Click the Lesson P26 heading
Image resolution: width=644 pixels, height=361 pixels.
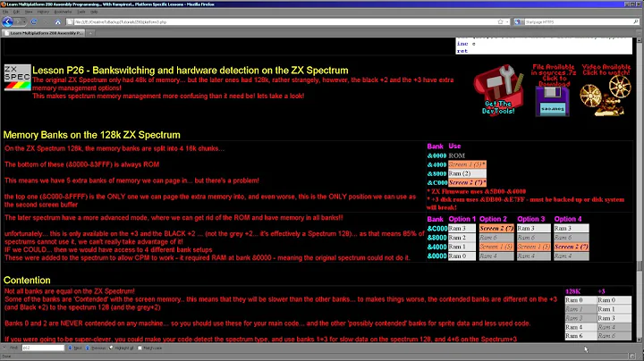[191, 71]
